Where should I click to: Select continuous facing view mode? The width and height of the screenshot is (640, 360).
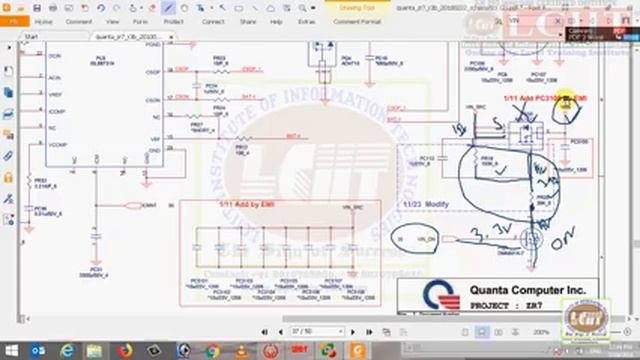(515, 332)
